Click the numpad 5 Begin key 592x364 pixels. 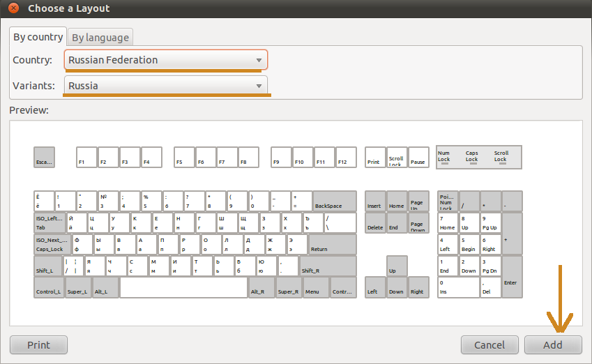(469, 244)
